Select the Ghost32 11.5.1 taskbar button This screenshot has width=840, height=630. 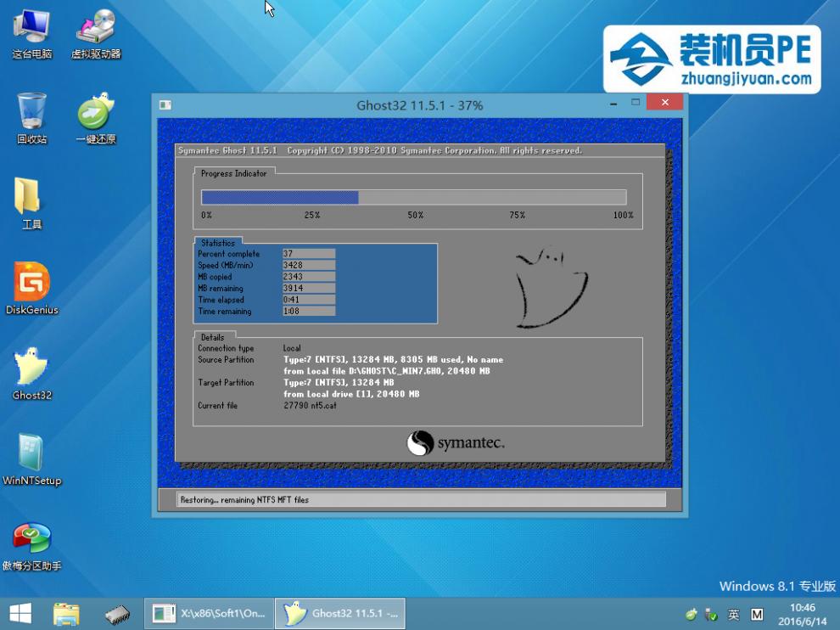339,613
